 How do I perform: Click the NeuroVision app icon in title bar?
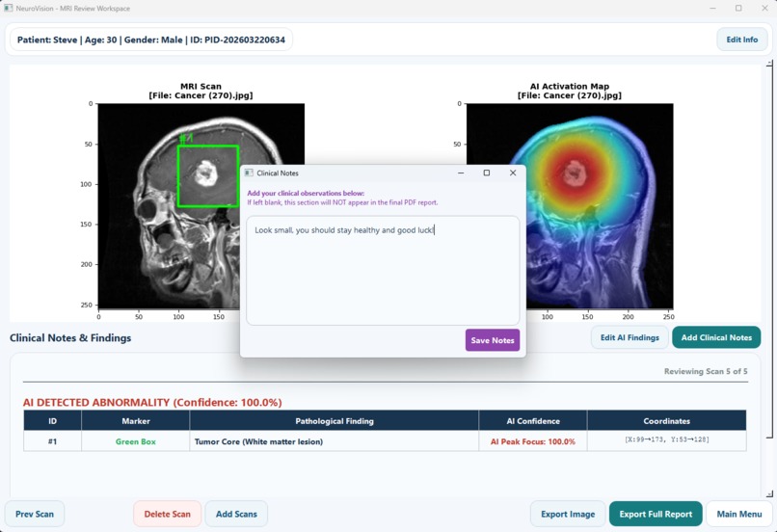click(x=9, y=9)
